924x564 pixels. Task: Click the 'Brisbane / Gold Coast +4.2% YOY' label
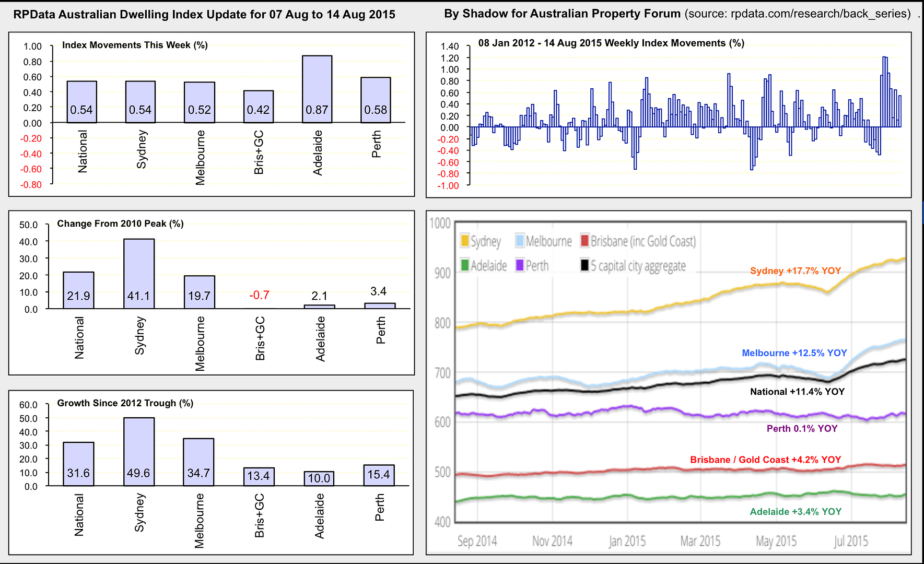[765, 460]
